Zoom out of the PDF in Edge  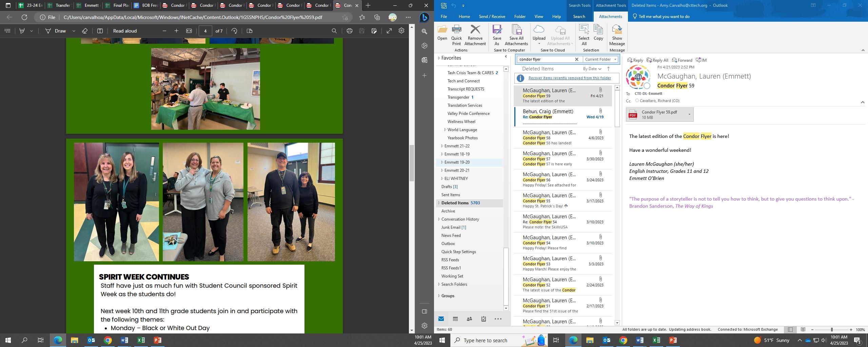coord(164,31)
